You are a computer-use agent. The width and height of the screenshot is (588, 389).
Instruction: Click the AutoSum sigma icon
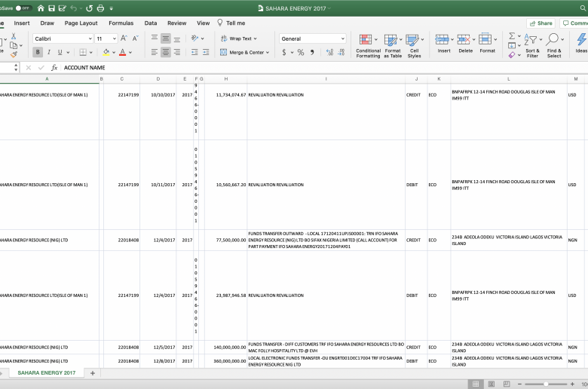coord(512,36)
